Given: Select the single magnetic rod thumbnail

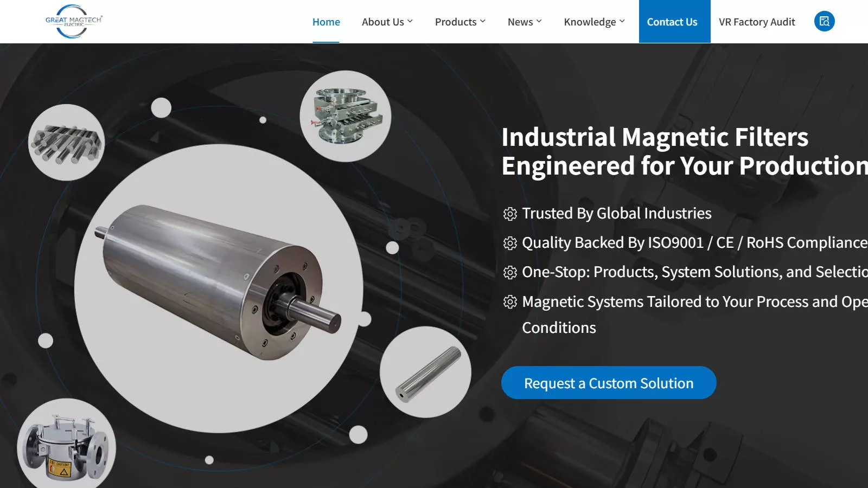Looking at the screenshot, I should pyautogui.click(x=425, y=372).
